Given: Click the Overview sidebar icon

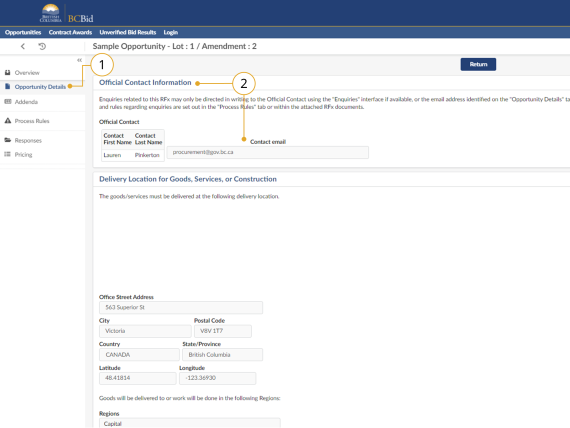Looking at the screenshot, I should click(x=7, y=72).
